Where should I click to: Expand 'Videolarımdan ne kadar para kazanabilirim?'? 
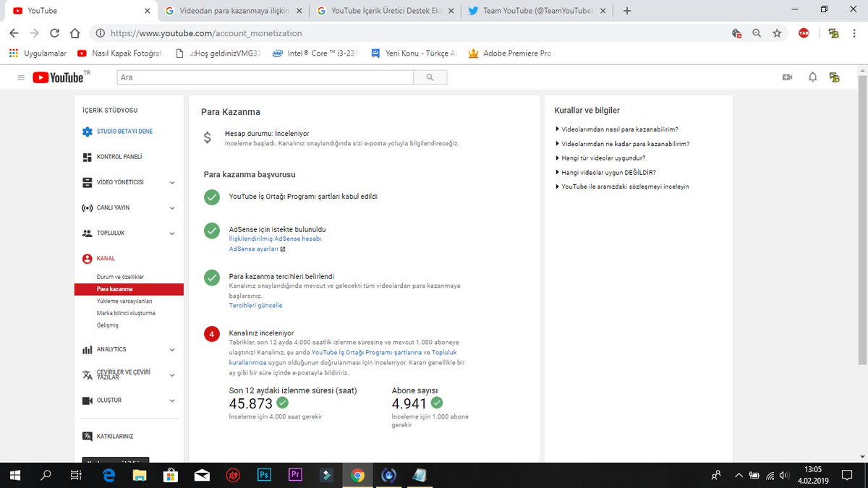622,144
